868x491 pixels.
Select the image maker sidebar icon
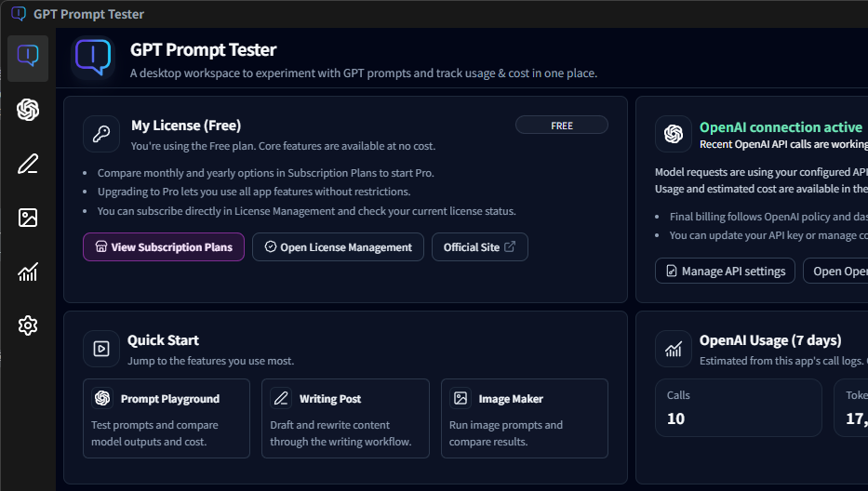[x=28, y=218]
